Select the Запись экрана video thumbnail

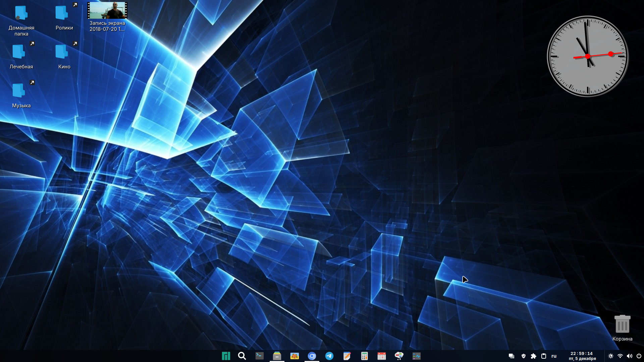click(107, 11)
